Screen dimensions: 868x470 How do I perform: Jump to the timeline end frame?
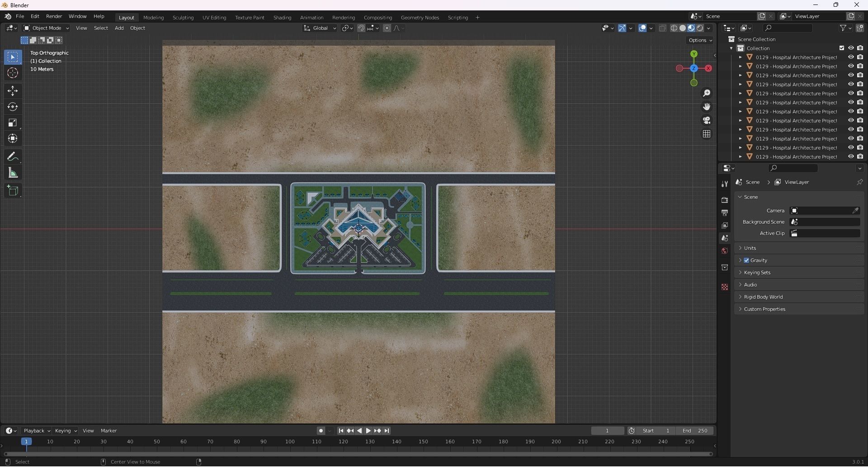pyautogui.click(x=387, y=431)
